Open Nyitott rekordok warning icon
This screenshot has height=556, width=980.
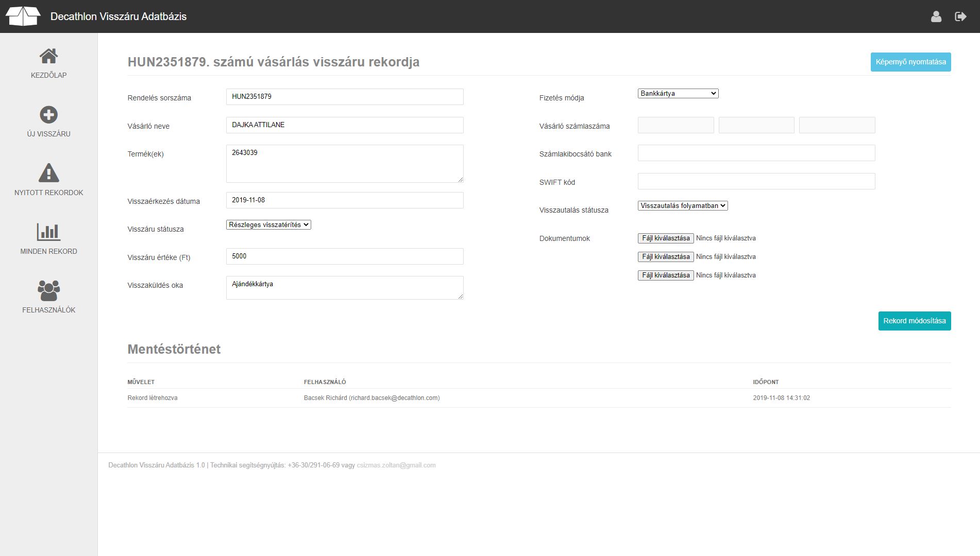(x=48, y=173)
